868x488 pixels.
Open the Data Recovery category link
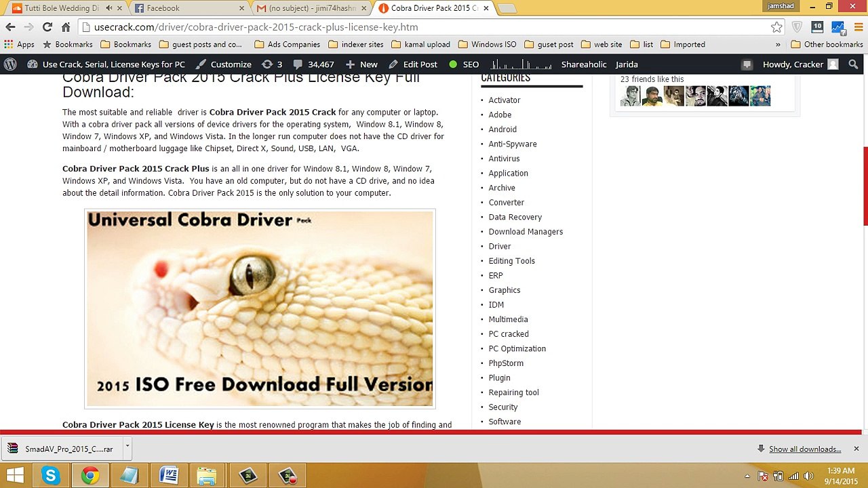point(515,217)
